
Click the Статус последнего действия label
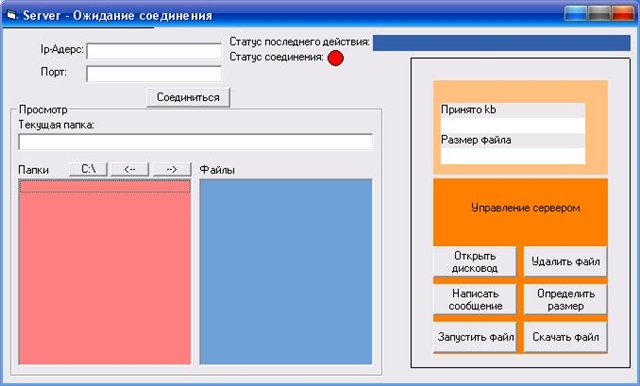tap(300, 42)
